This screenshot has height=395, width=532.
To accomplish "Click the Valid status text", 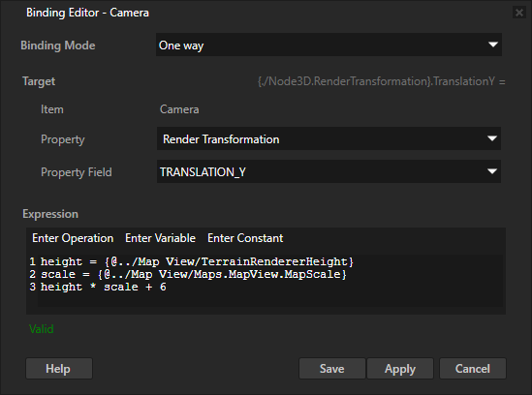I will click(x=41, y=329).
